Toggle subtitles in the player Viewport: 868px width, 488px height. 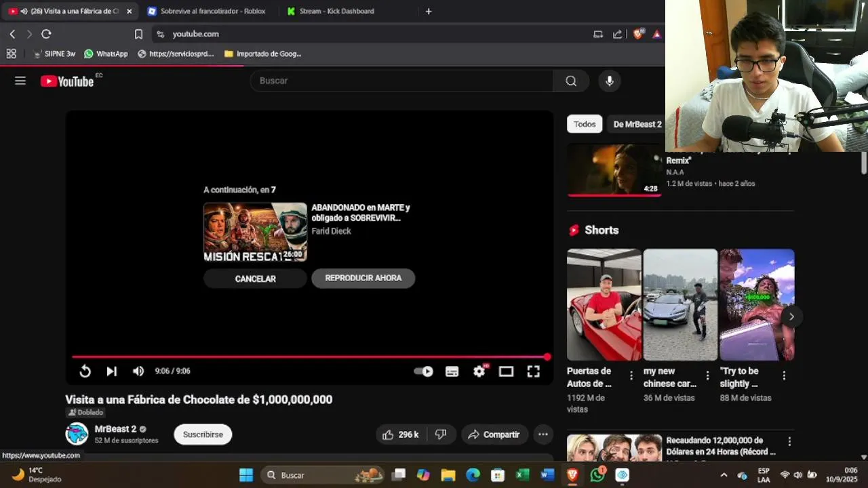click(452, 371)
